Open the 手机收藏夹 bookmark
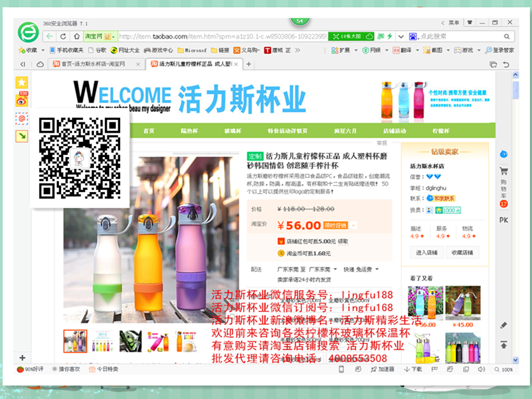532x399 pixels. 66,50
